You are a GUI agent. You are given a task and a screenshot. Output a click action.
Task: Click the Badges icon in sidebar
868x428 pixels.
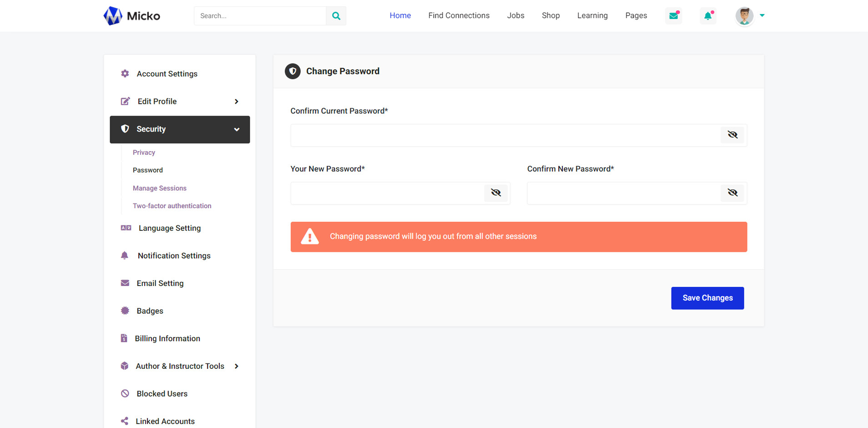coord(125,311)
